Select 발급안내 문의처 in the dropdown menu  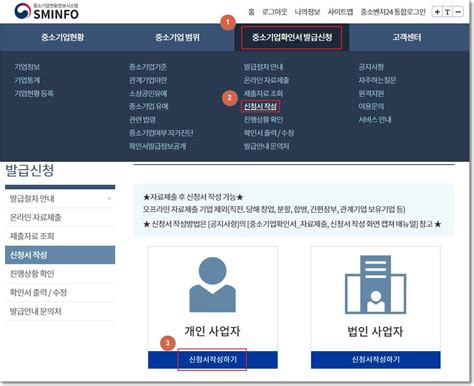(x=266, y=146)
